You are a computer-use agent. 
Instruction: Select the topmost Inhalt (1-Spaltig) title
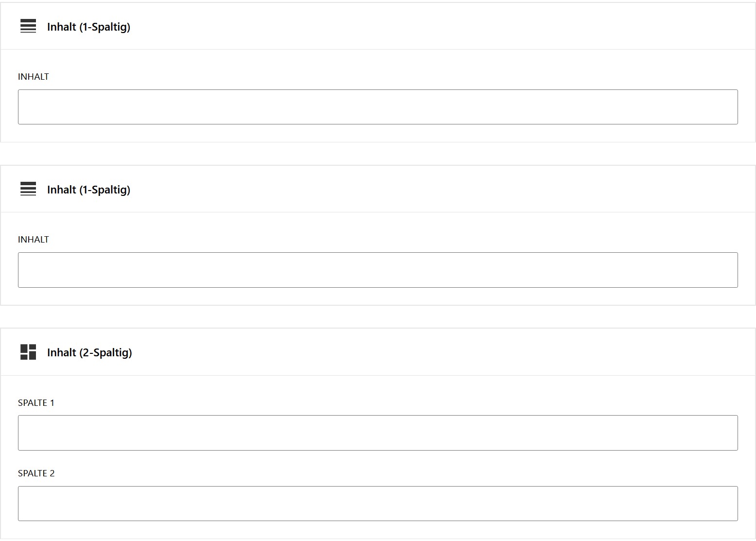[88, 27]
